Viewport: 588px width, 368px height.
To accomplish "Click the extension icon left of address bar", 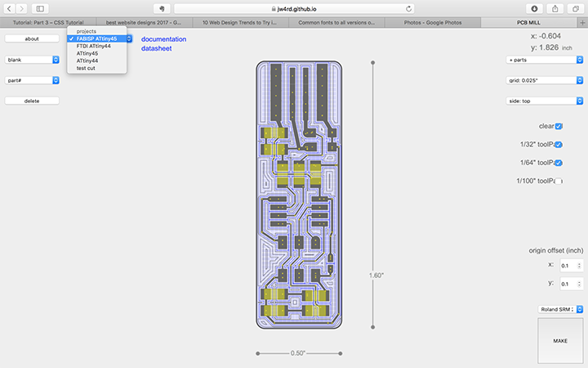I will [162, 8].
